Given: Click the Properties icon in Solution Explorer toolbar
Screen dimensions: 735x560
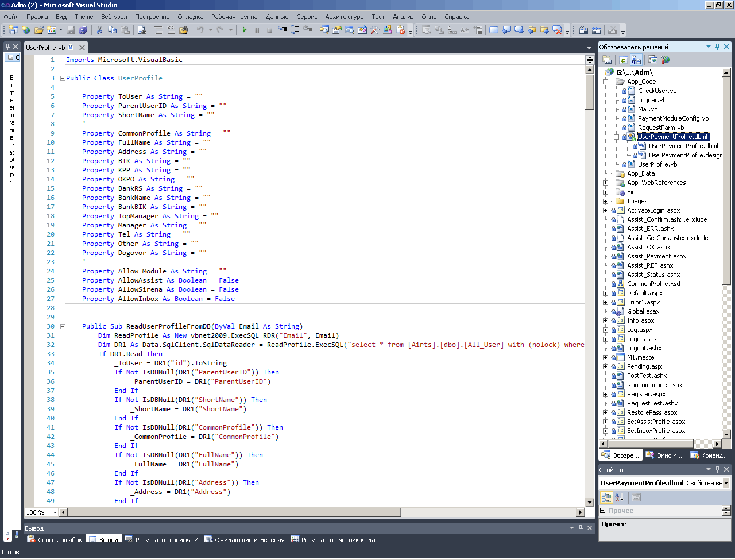Looking at the screenshot, I should (x=607, y=60).
